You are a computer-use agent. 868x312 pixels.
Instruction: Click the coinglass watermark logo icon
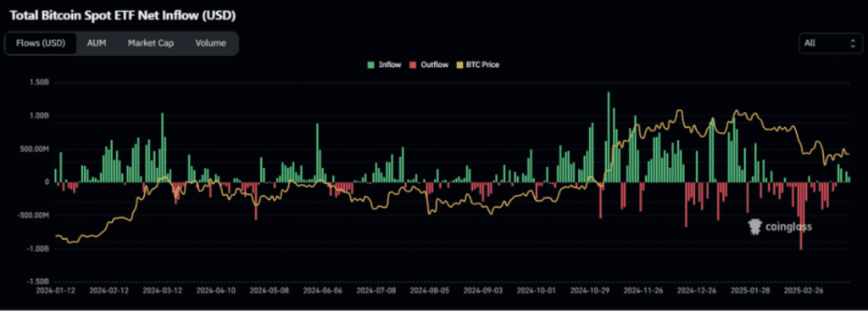(x=754, y=226)
